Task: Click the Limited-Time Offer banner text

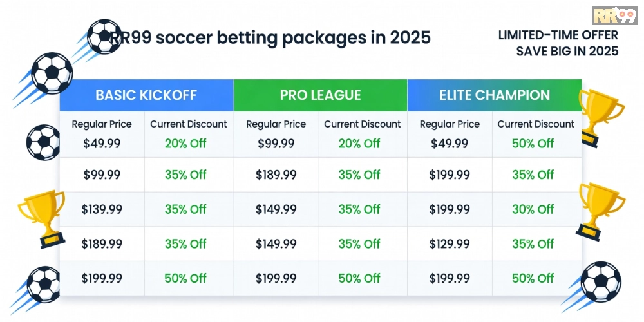Action: (x=558, y=43)
